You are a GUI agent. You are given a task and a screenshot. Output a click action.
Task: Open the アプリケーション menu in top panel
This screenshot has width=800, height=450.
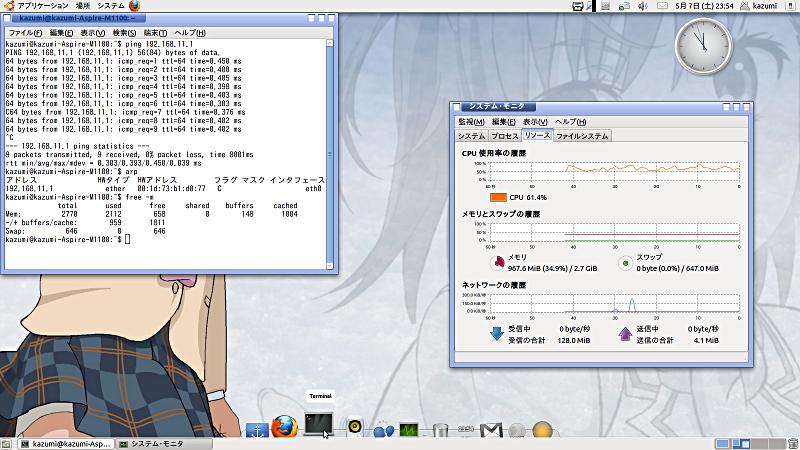pyautogui.click(x=43, y=6)
